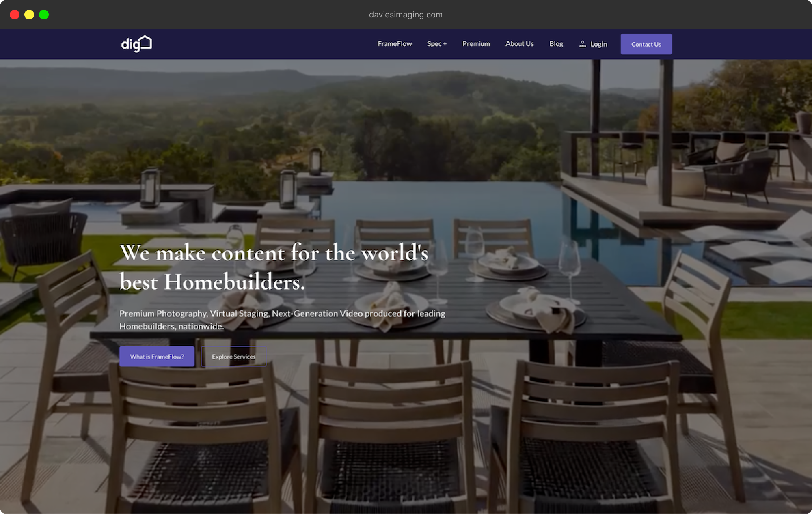This screenshot has width=812, height=514.
Task: Click the Login link text
Action: click(598, 44)
